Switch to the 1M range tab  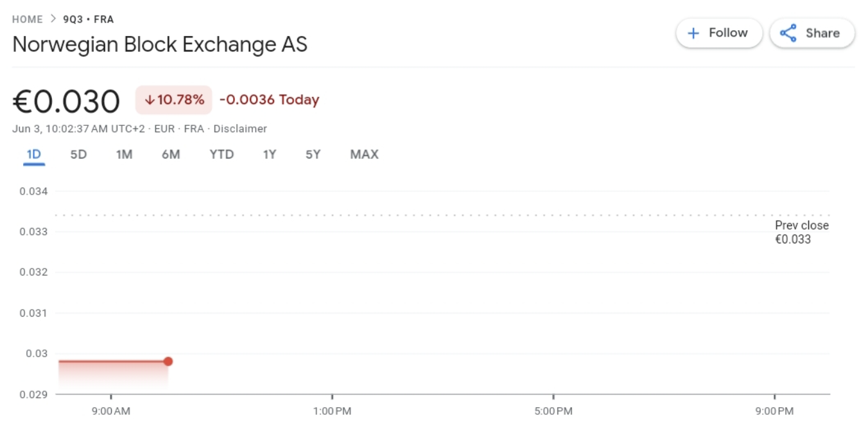(x=125, y=155)
